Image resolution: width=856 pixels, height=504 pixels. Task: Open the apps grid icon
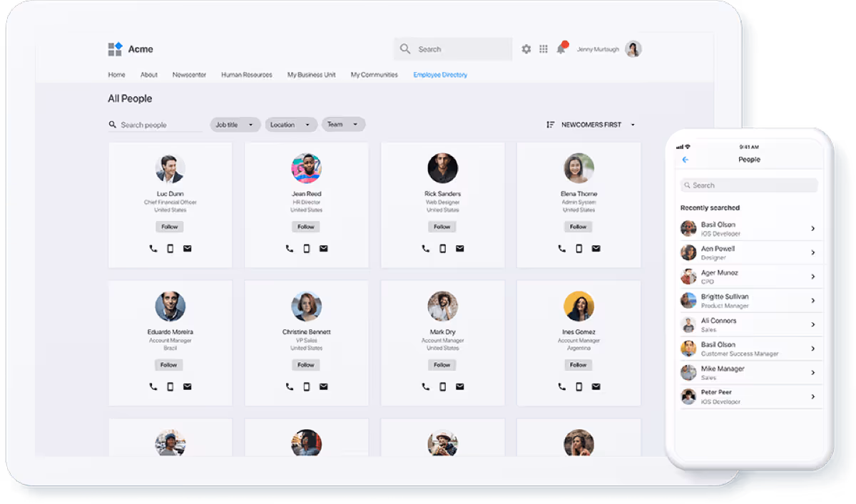(544, 49)
